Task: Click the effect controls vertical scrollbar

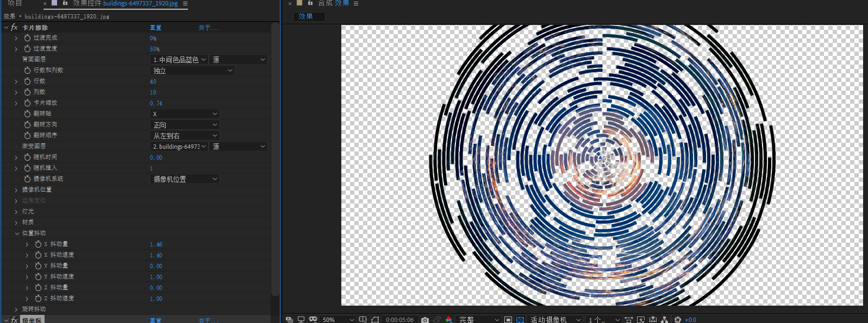Action: click(275, 159)
